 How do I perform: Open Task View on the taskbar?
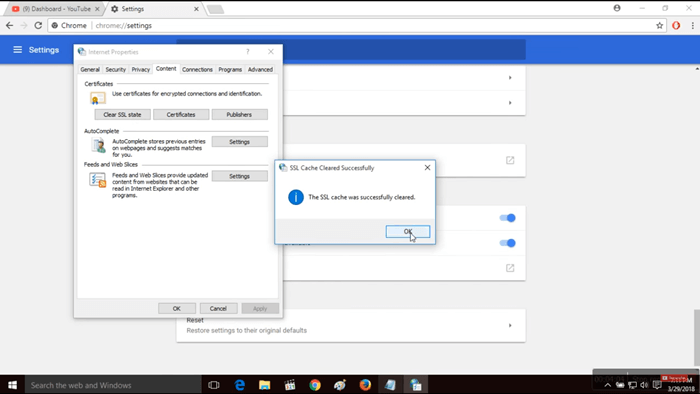(x=214, y=385)
